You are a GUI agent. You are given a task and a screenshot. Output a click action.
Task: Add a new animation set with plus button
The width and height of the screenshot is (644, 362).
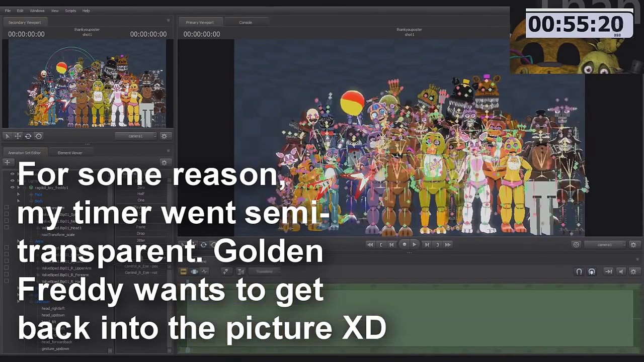click(x=8, y=162)
